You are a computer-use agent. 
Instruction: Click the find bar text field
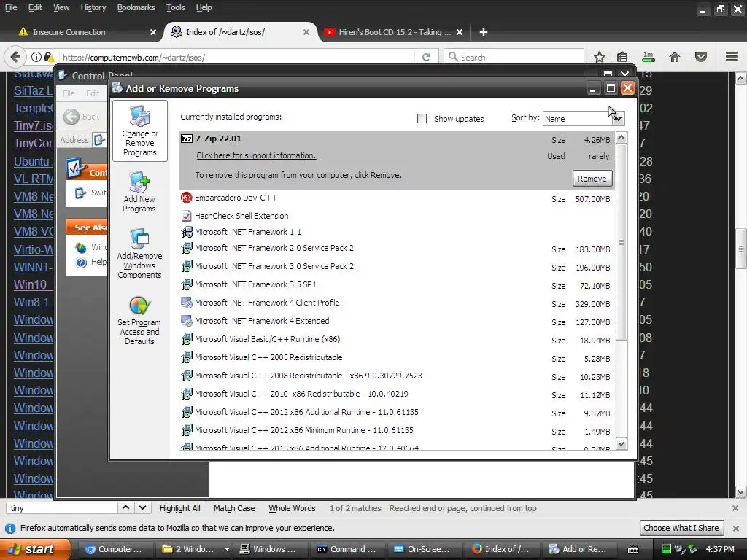[x=63, y=508]
